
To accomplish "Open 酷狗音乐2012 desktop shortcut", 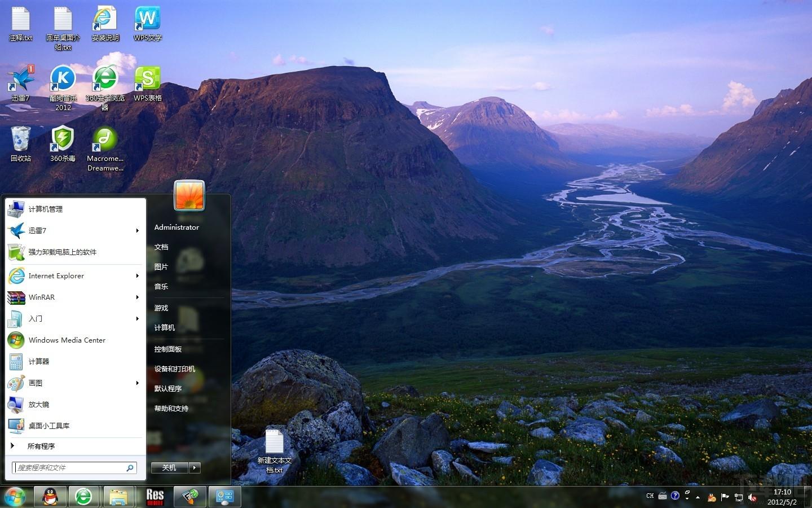I will click(63, 88).
